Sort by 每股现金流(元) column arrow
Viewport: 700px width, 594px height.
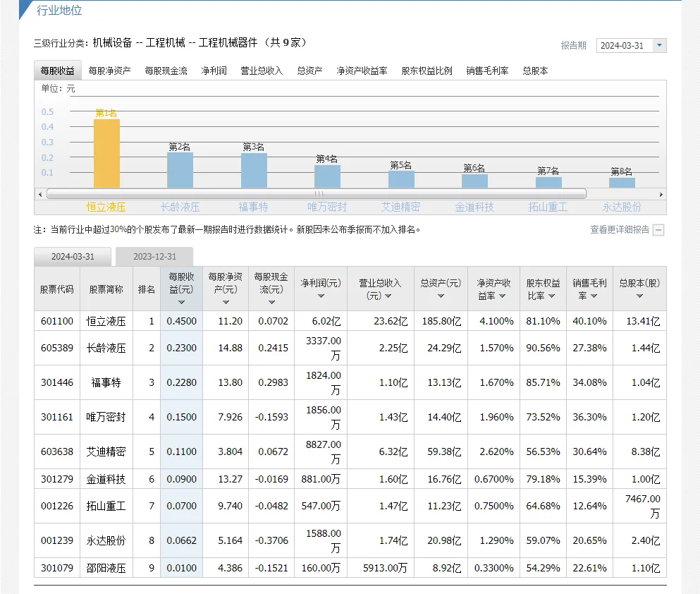tap(271, 303)
